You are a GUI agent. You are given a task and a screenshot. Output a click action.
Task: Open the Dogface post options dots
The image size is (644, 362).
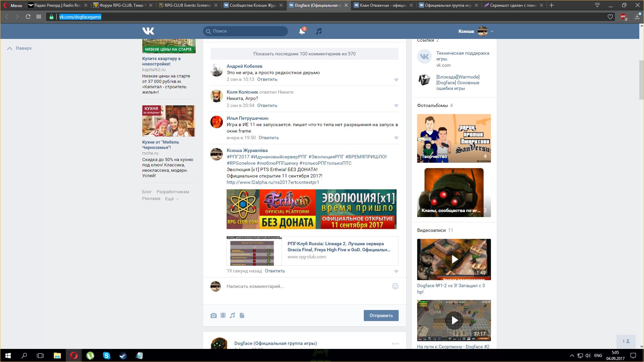[395, 344]
